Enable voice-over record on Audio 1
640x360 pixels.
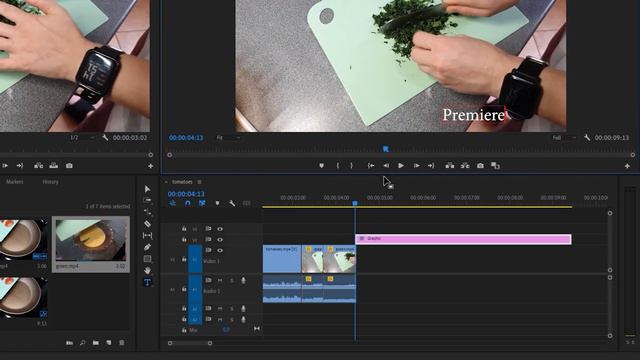point(243,281)
